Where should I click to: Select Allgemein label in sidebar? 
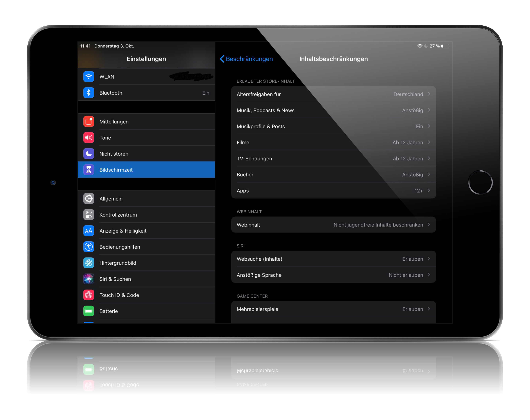111,199
